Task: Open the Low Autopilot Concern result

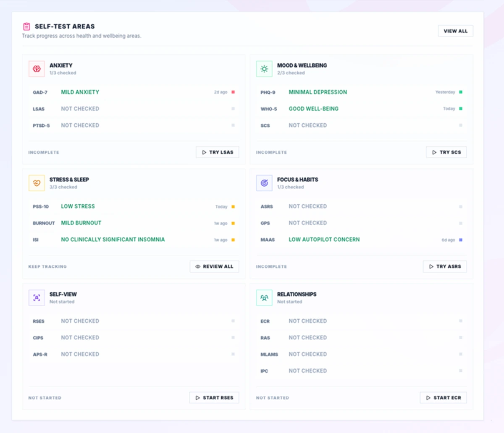Action: (x=324, y=240)
